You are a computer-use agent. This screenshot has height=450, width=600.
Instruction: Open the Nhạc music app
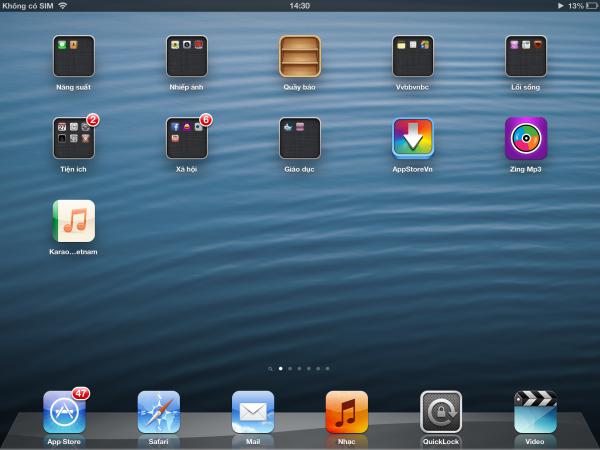point(347,411)
